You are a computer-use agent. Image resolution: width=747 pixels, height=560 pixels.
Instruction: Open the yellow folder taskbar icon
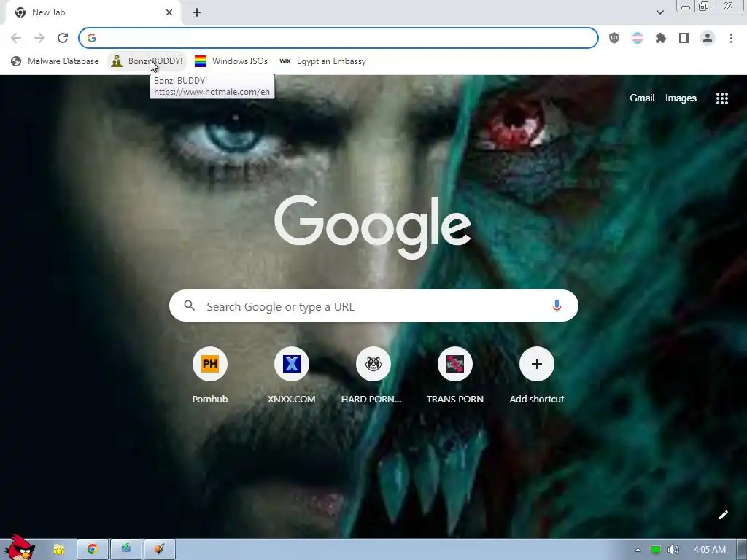point(59,550)
